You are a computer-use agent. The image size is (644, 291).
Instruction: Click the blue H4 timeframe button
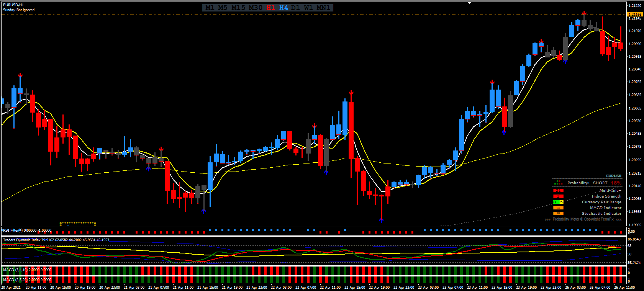[x=283, y=8]
